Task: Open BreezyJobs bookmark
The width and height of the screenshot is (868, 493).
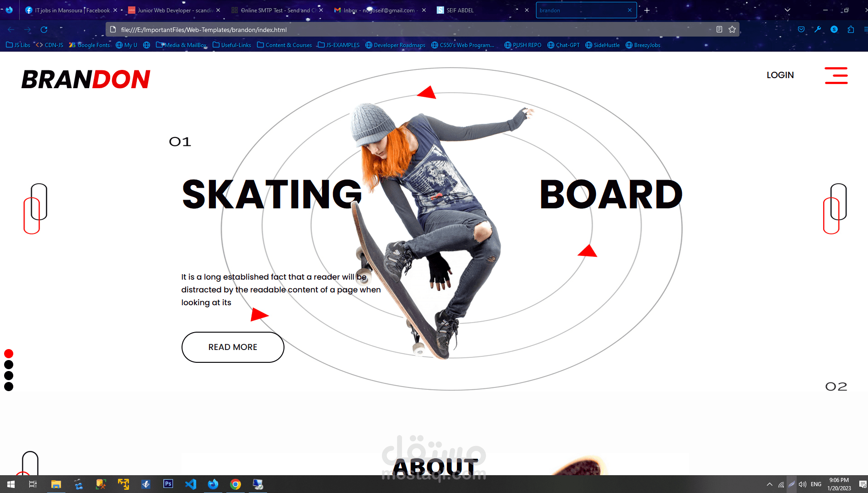Action: pyautogui.click(x=643, y=45)
